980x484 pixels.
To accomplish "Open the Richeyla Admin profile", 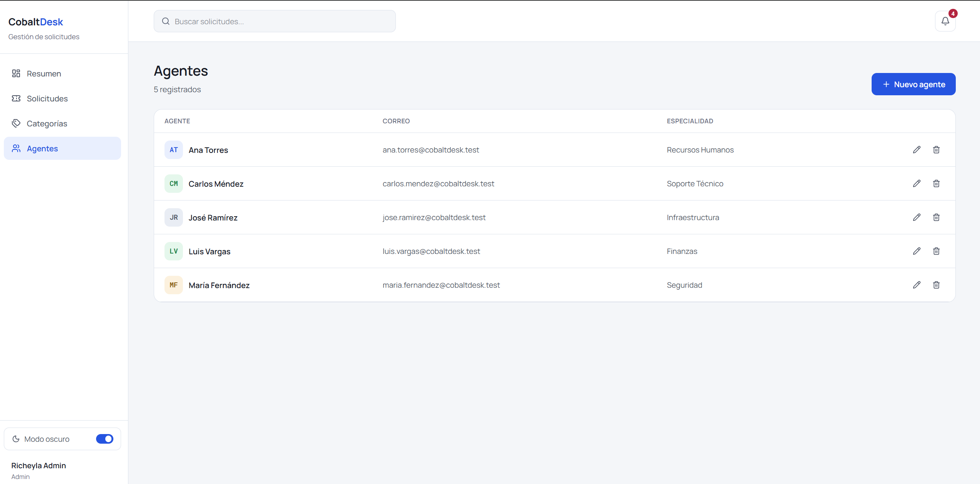I will [38, 470].
